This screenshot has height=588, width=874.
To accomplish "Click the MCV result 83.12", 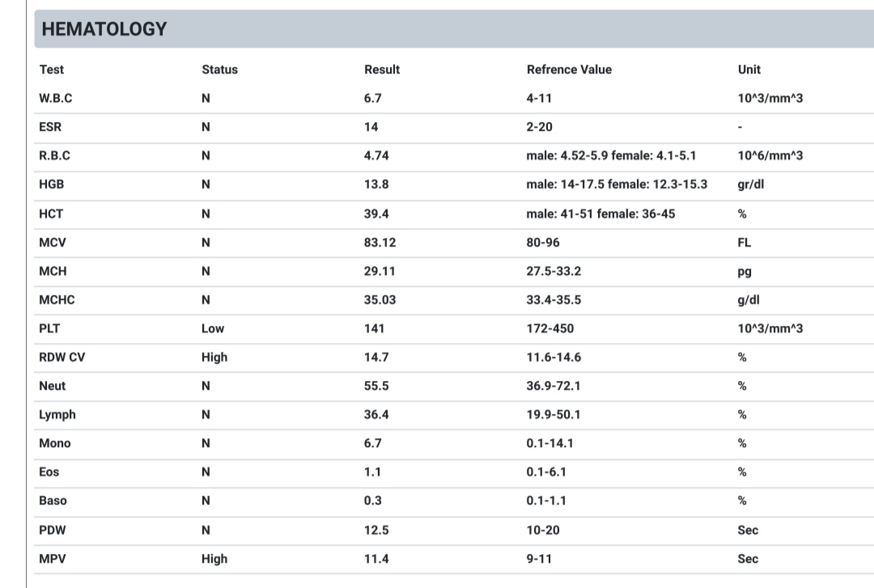I will click(x=380, y=243).
